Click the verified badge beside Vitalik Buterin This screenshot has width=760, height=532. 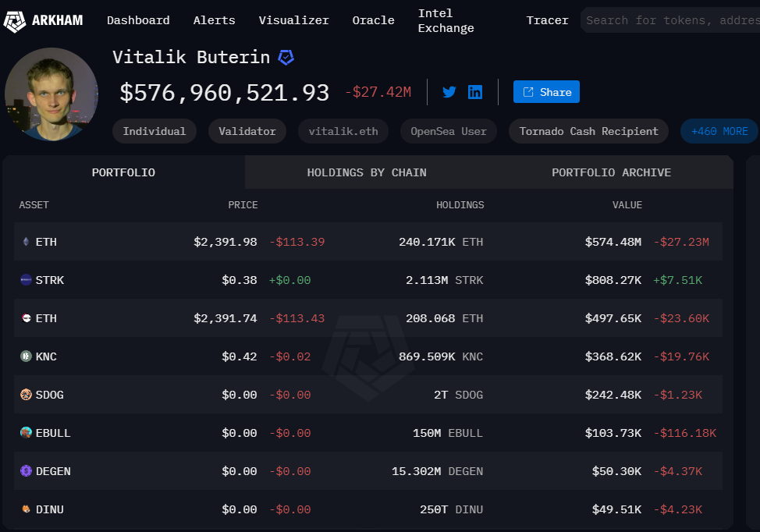click(286, 57)
